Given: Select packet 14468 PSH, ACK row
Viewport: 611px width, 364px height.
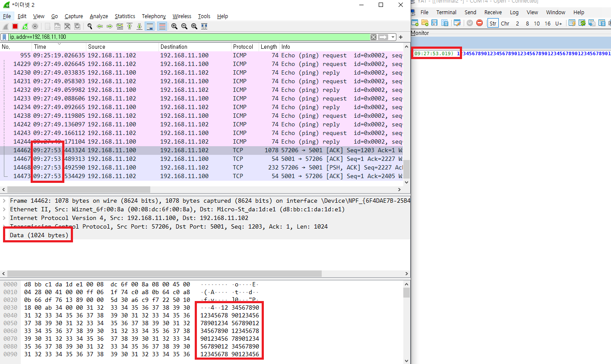Looking at the screenshot, I should pyautogui.click(x=202, y=167).
